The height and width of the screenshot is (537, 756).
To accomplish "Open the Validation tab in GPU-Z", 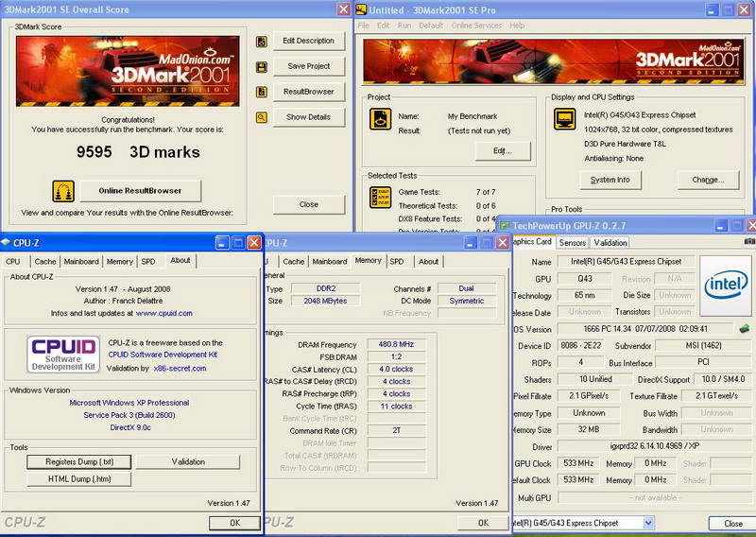I will pos(610,243).
